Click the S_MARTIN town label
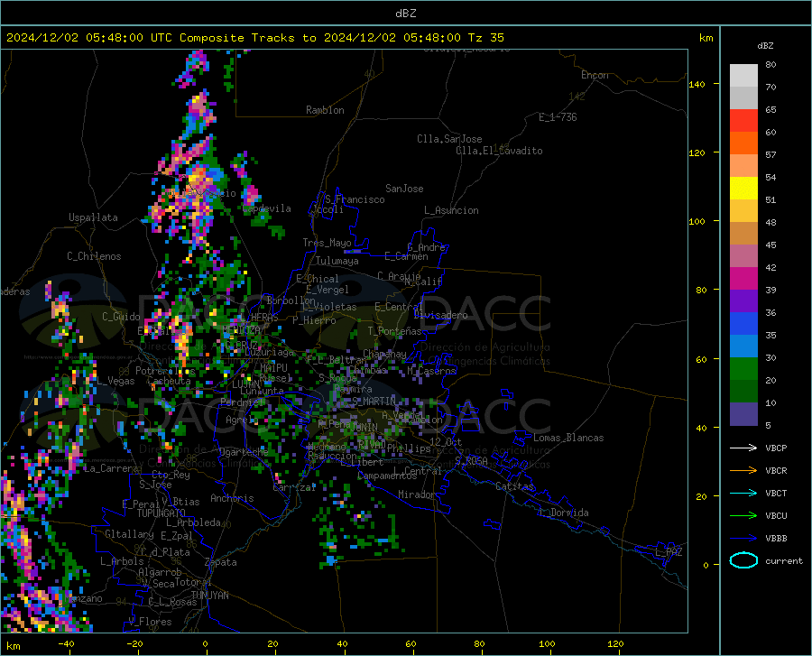Viewport: 812px width, 656px height. point(374,401)
